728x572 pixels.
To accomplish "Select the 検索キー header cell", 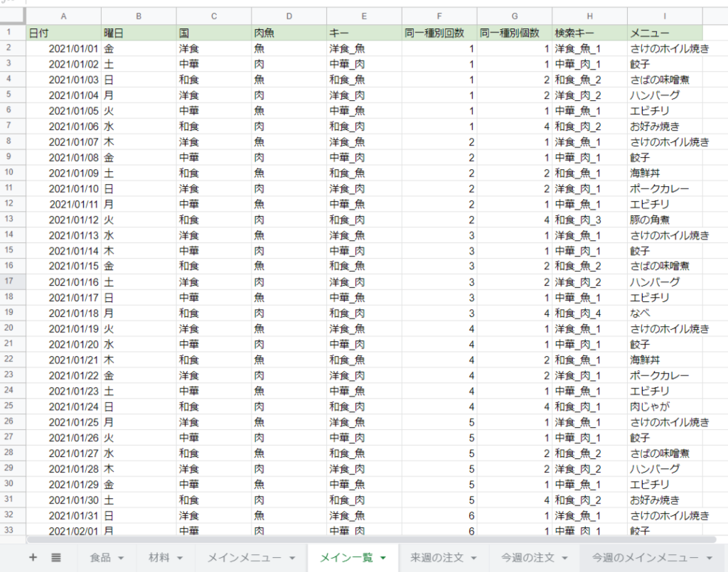I will tap(589, 33).
